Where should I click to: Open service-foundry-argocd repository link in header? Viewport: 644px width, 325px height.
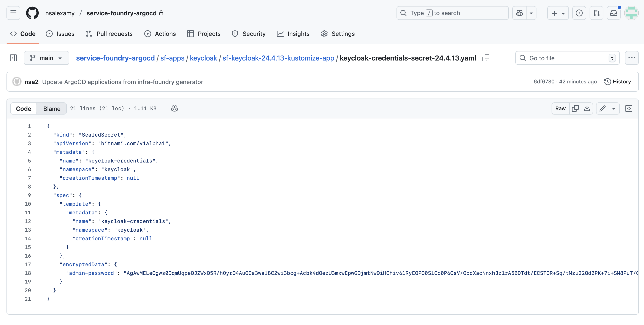pos(122,13)
